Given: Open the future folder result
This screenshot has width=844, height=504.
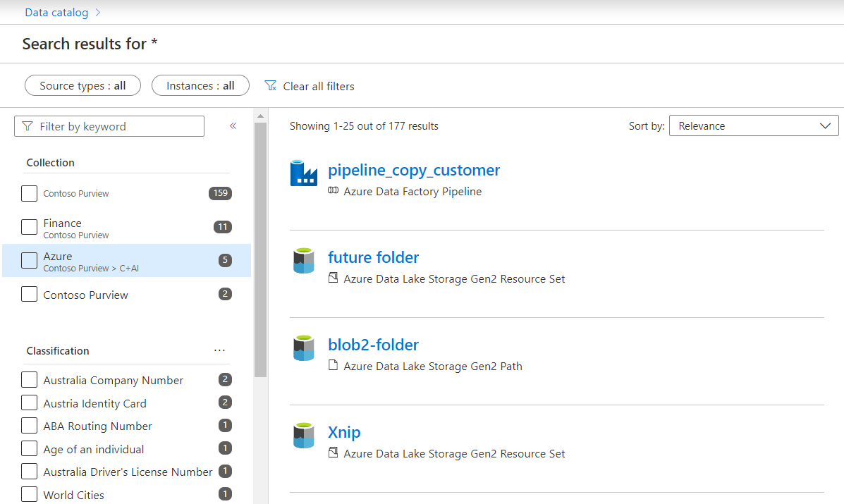Looking at the screenshot, I should (373, 257).
